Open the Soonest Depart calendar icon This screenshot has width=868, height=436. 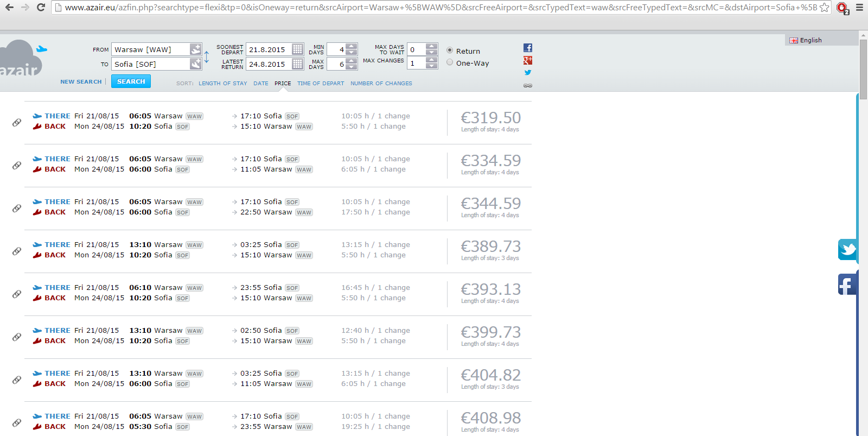tap(297, 49)
